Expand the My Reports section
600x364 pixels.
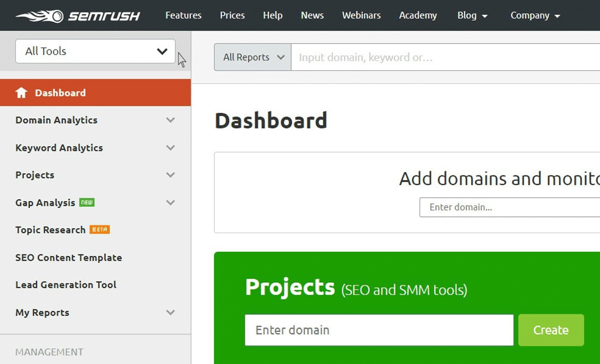(x=171, y=312)
